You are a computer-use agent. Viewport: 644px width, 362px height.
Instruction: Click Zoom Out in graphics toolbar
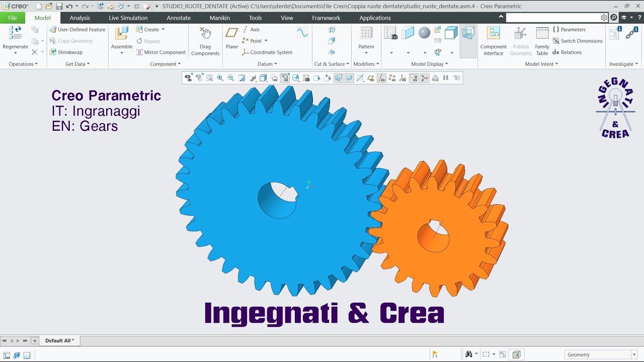click(231, 78)
